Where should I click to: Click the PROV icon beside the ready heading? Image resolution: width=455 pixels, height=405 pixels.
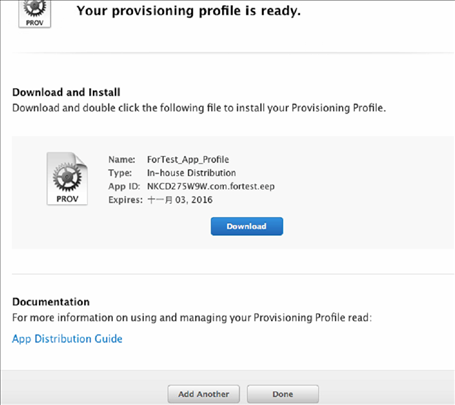pyautogui.click(x=35, y=14)
